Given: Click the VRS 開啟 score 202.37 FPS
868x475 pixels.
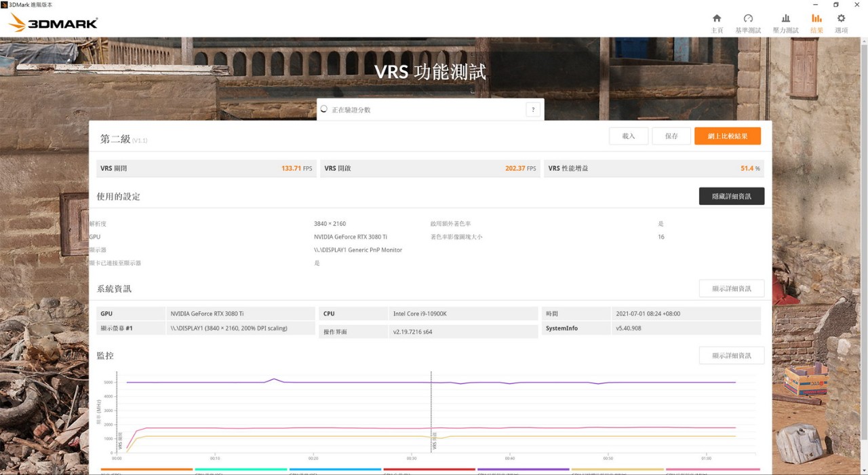Looking at the screenshot, I should (520, 168).
